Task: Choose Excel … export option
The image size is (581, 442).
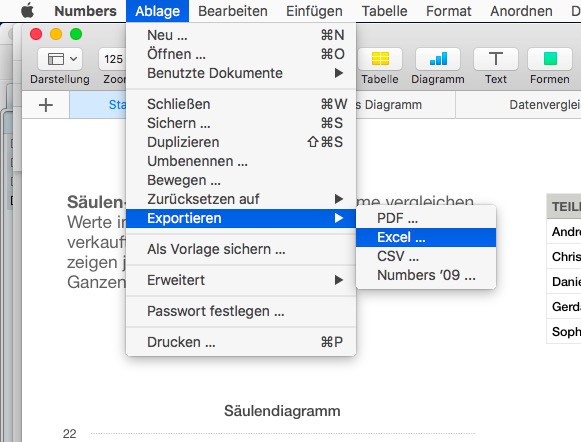Action: (x=426, y=237)
